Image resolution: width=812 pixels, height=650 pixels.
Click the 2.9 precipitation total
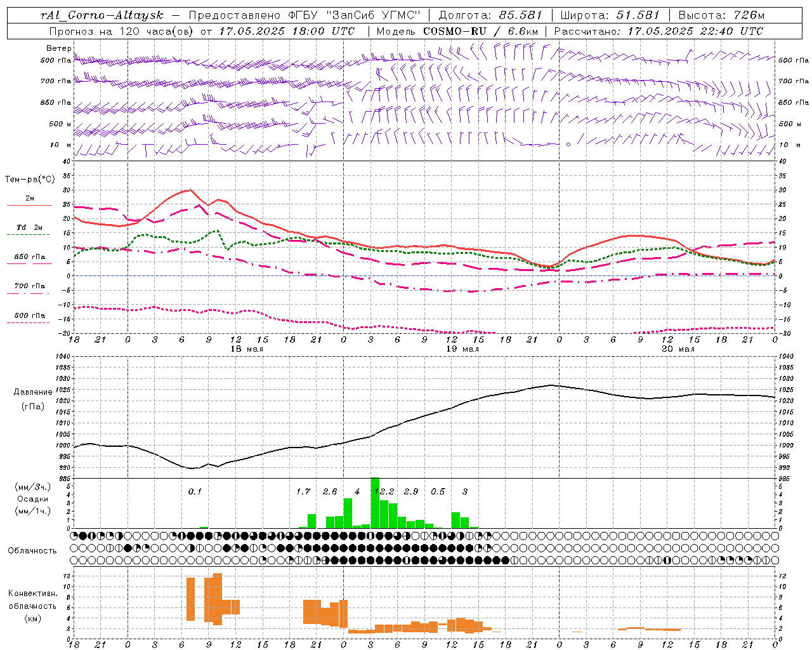pos(411,491)
